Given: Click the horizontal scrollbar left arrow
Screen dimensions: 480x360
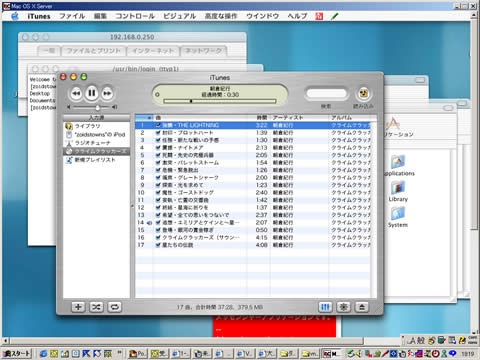Looking at the screenshot, I should [x=5, y=341].
